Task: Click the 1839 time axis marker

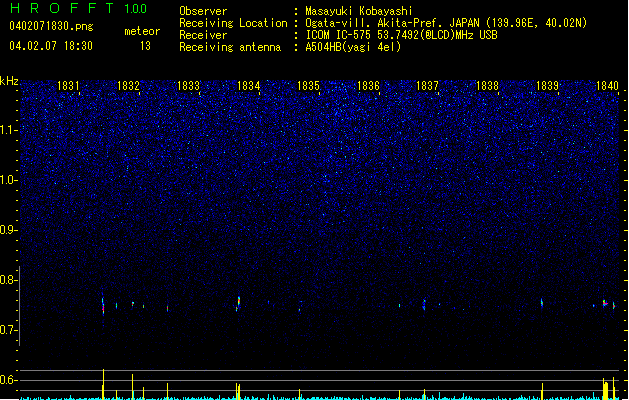Action: tap(547, 86)
